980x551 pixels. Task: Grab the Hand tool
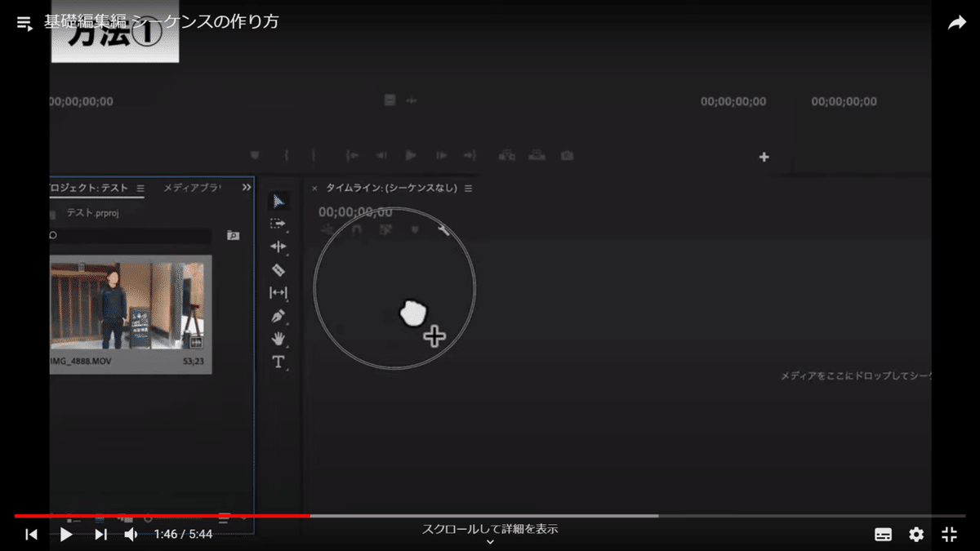click(278, 339)
